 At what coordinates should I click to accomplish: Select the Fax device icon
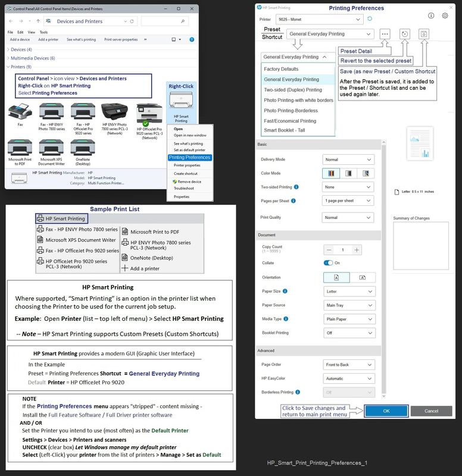(x=20, y=112)
